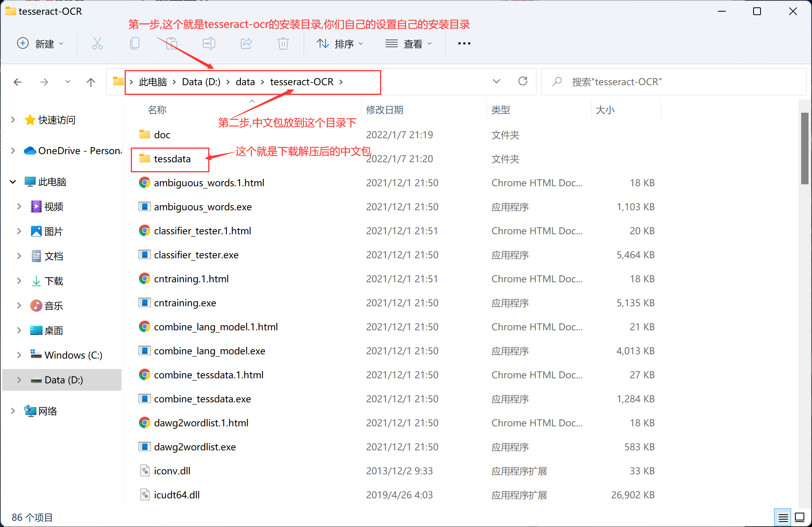The image size is (812, 527).
Task: Click the vertical scrollbar thumb
Action: click(x=805, y=149)
